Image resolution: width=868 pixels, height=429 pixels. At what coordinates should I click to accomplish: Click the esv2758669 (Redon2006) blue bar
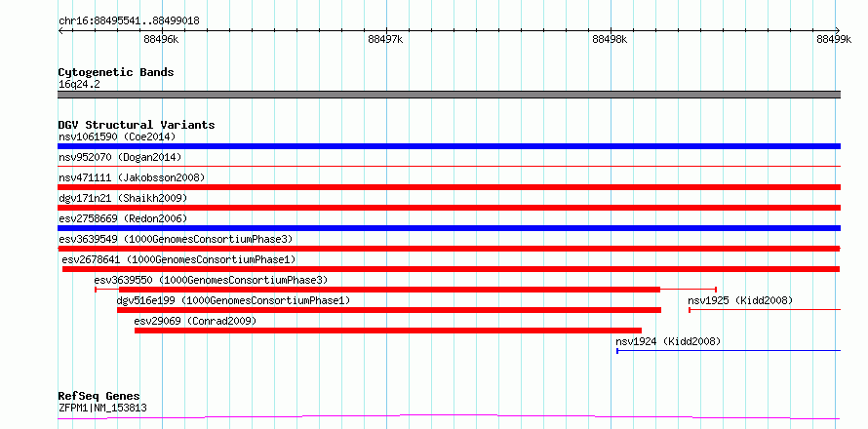pyautogui.click(x=449, y=228)
